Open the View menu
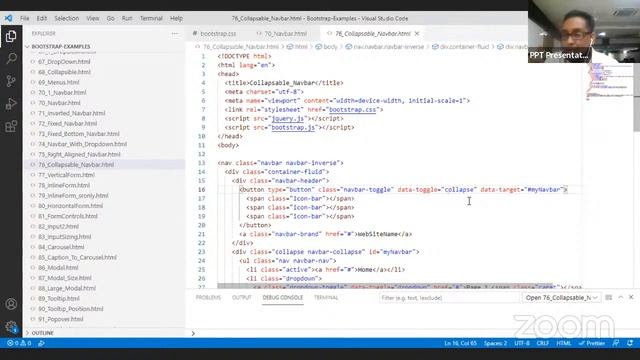 coord(93,18)
